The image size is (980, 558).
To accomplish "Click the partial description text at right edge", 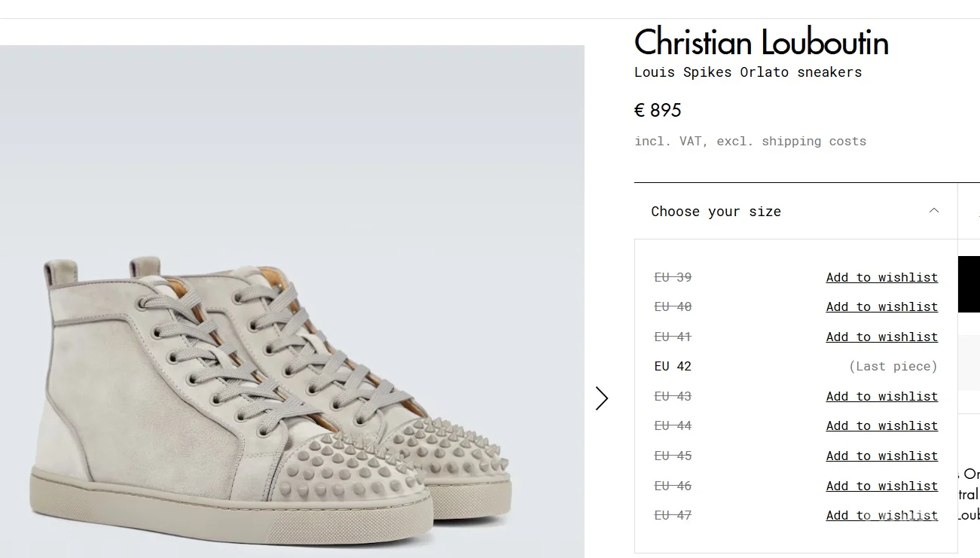I will (x=966, y=495).
